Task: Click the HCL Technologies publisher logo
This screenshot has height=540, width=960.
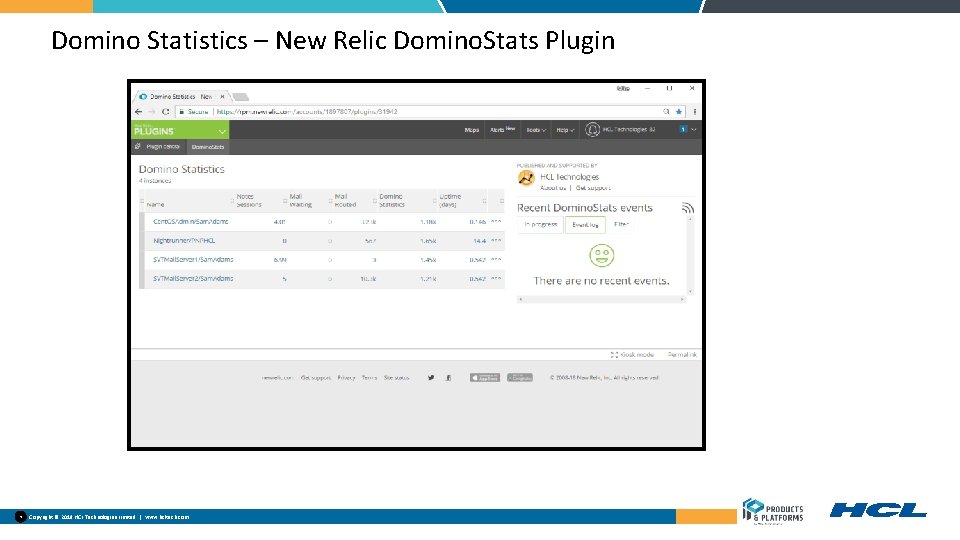Action: pyautogui.click(x=526, y=178)
